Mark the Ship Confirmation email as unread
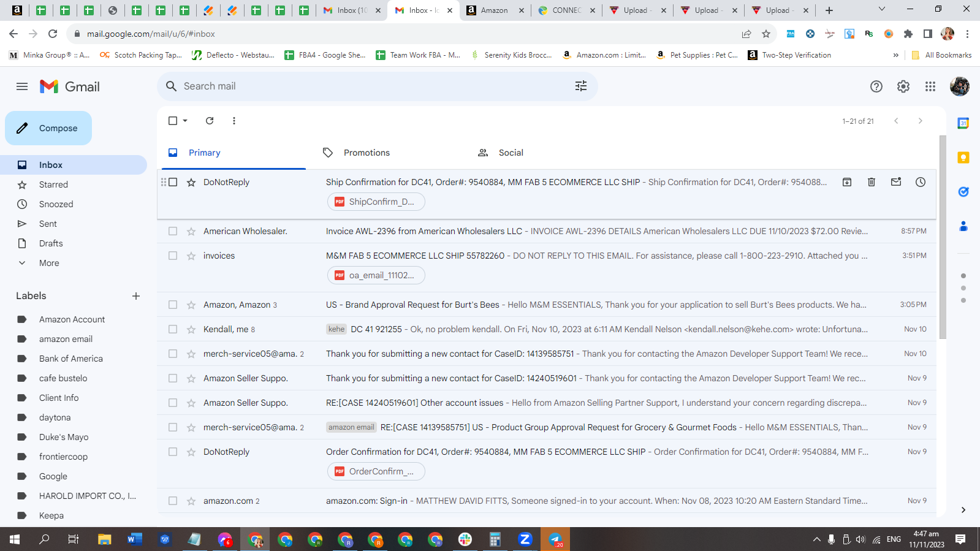This screenshot has width=980, height=551. coord(896,182)
